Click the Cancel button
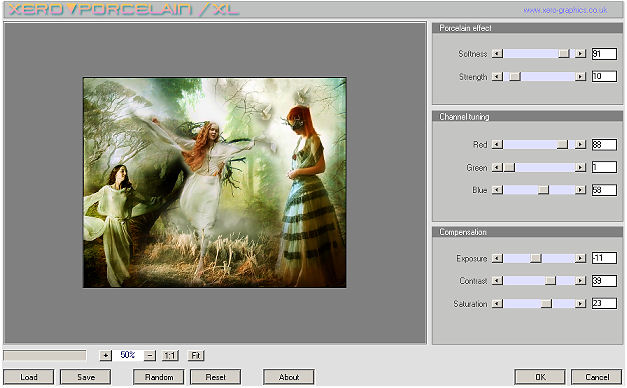627x388 pixels. (x=597, y=377)
